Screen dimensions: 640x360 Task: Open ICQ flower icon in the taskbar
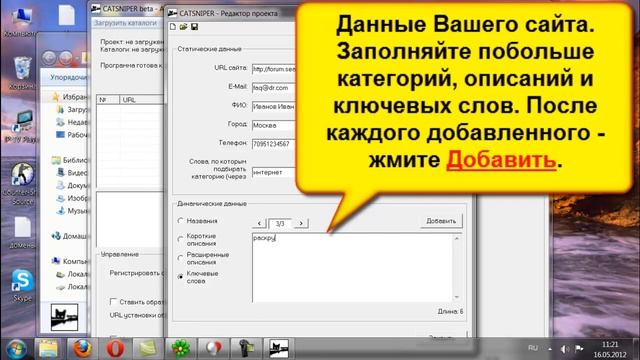tap(180, 349)
